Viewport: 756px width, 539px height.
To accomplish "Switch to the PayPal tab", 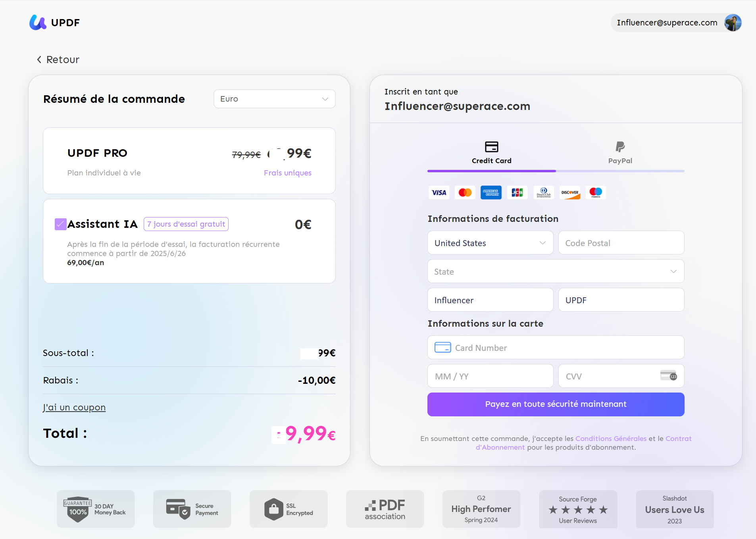I will (x=620, y=153).
